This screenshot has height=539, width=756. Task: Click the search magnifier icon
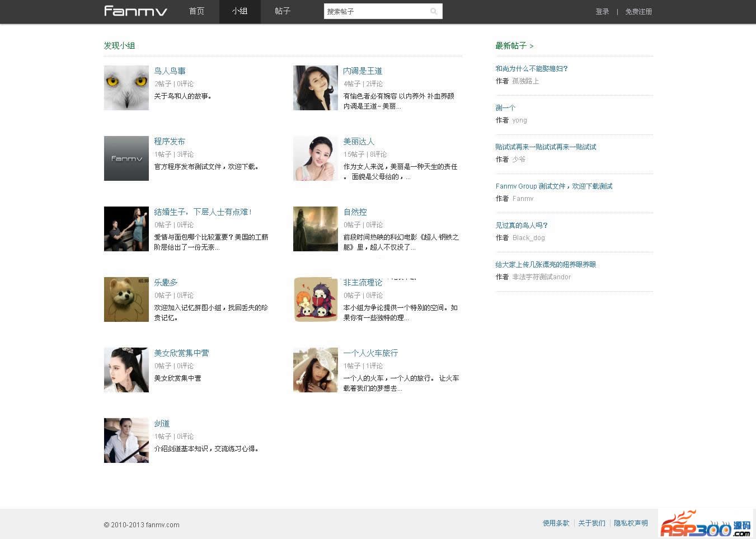(434, 11)
